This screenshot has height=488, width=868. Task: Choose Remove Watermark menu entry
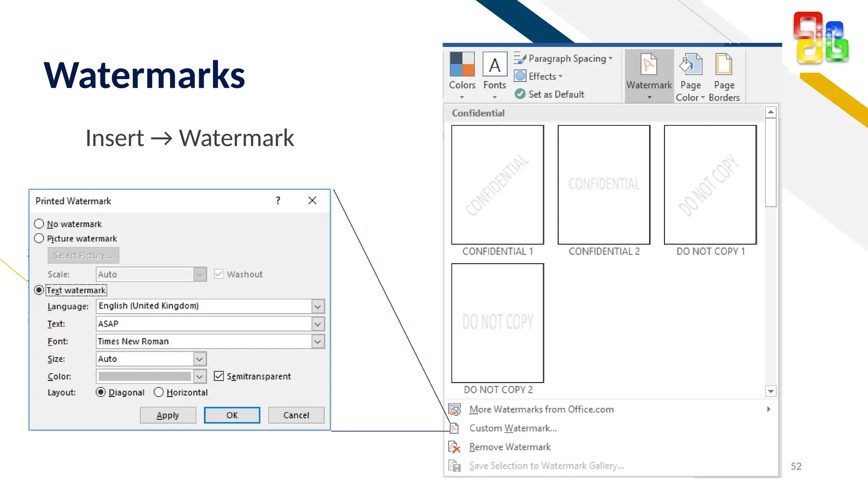pos(510,447)
